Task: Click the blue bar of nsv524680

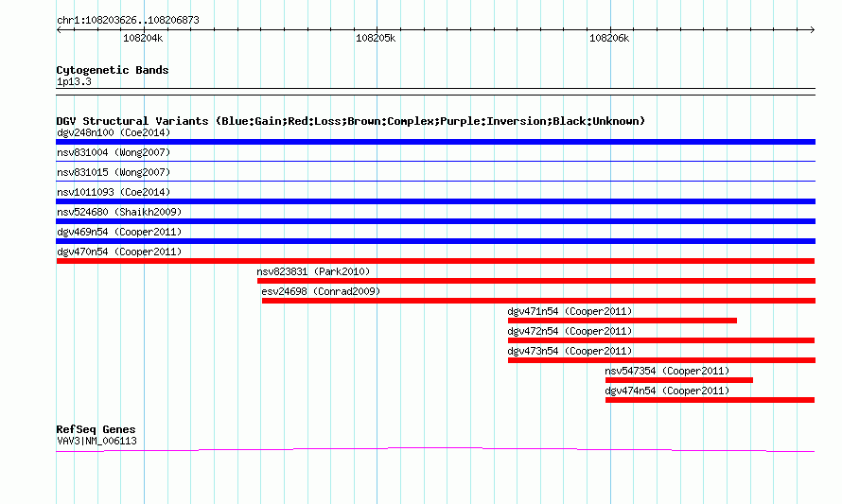Action: [435, 221]
